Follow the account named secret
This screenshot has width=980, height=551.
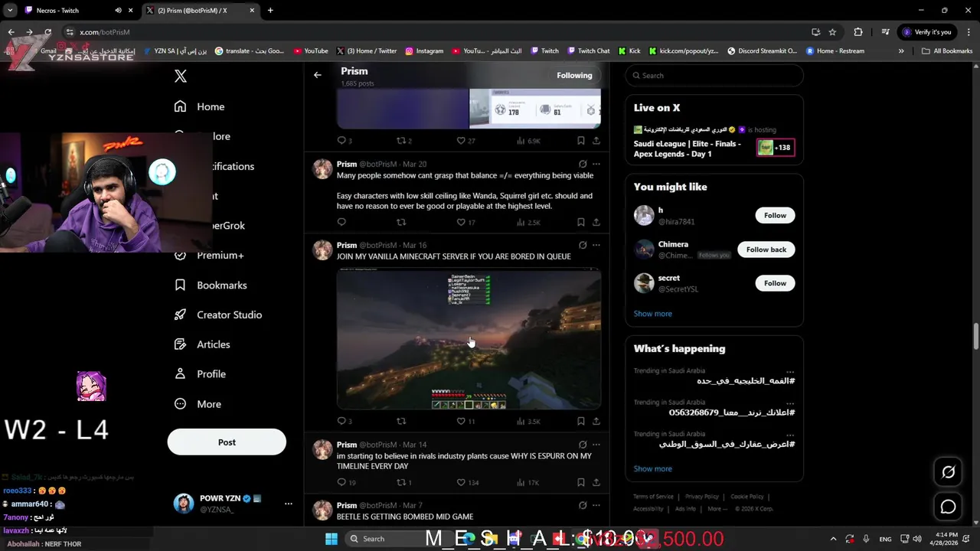point(775,283)
